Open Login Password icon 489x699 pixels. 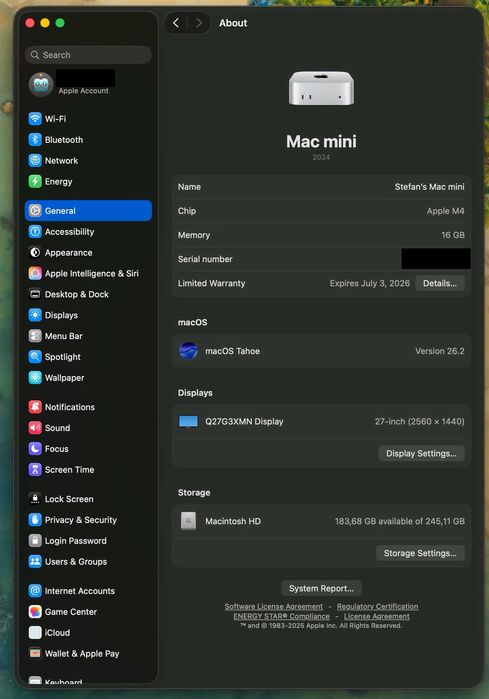coord(35,541)
